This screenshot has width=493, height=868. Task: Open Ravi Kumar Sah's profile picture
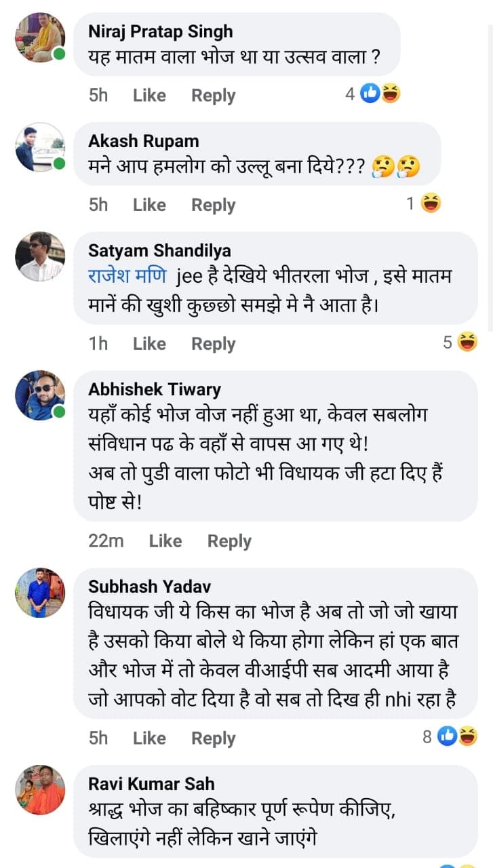(40, 789)
